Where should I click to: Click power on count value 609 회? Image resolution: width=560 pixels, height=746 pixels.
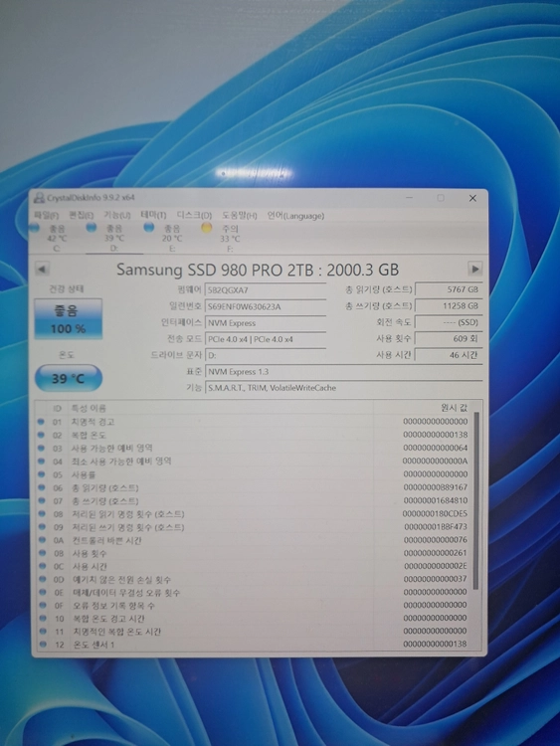coord(449,339)
